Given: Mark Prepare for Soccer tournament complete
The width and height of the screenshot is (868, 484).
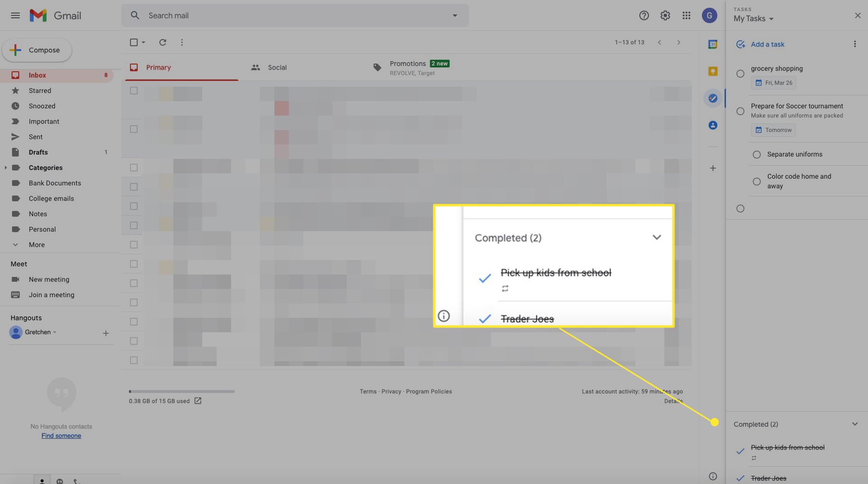Looking at the screenshot, I should point(740,111).
